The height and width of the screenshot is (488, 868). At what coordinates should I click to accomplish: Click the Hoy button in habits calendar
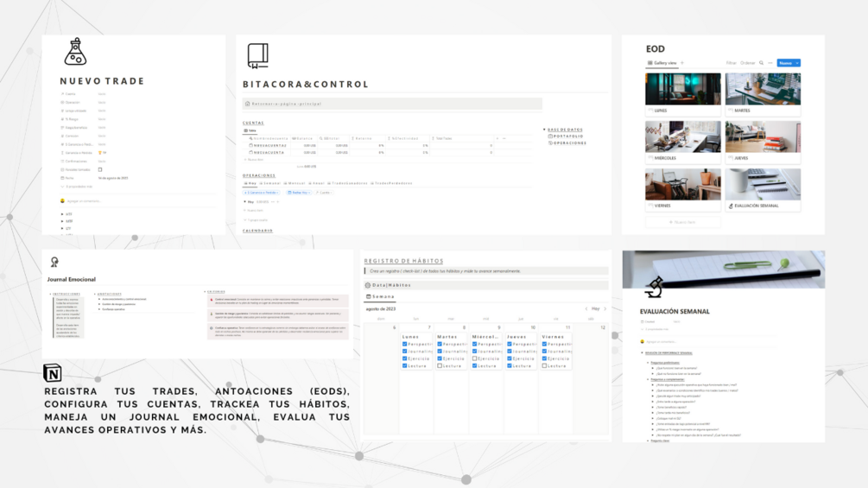(x=596, y=308)
